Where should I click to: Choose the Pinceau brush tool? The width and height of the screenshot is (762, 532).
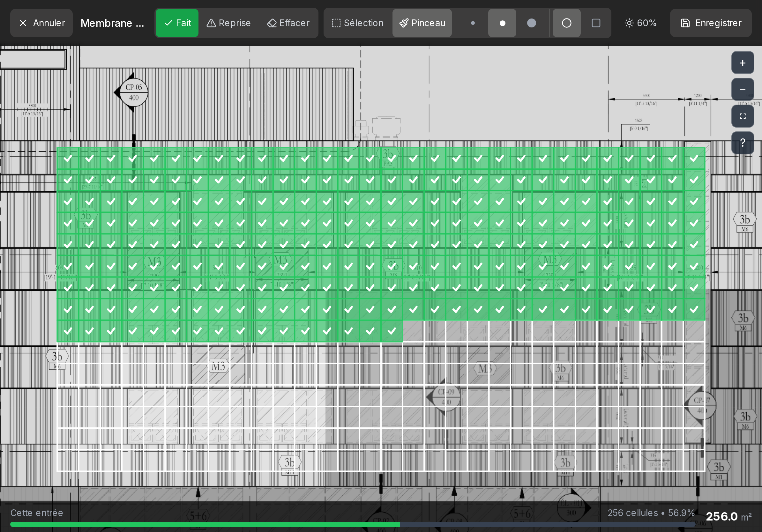coord(422,23)
